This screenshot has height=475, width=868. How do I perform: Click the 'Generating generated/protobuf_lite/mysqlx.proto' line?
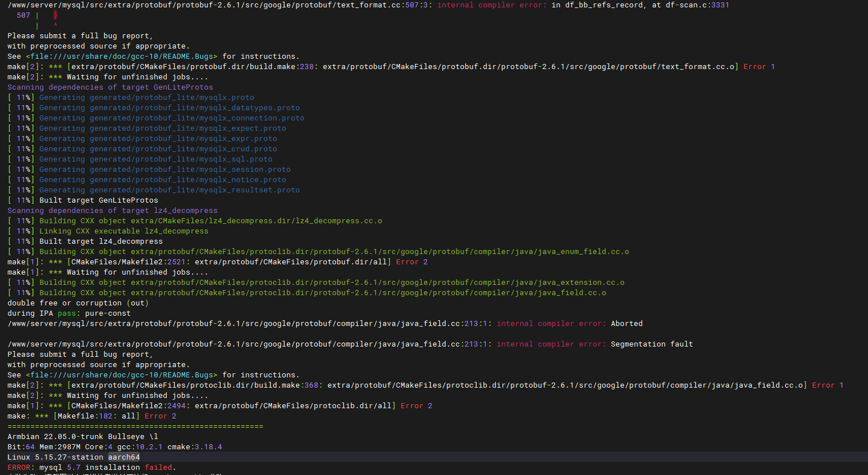[x=131, y=98]
